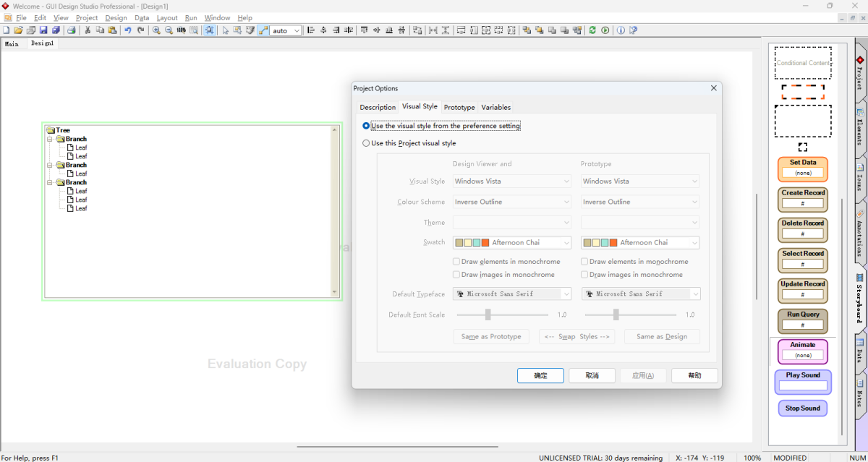This screenshot has height=462, width=868.
Task: Select the Play Sound storyboard element
Action: click(803, 381)
